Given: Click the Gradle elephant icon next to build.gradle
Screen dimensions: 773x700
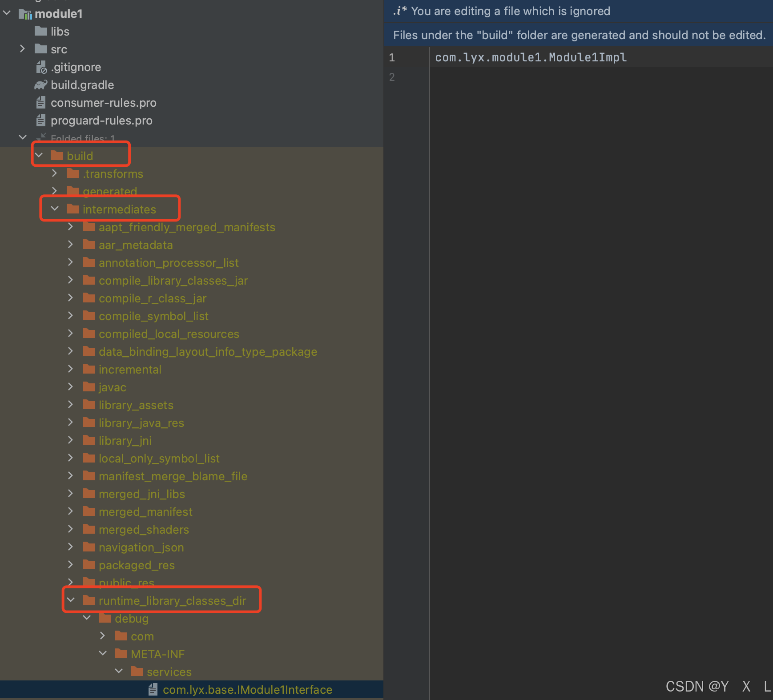Looking at the screenshot, I should coord(40,84).
